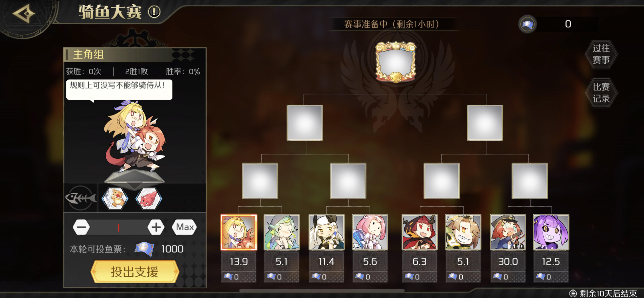
Task: Select the horned white-haired contestant odds 11.4
Action: [327, 232]
